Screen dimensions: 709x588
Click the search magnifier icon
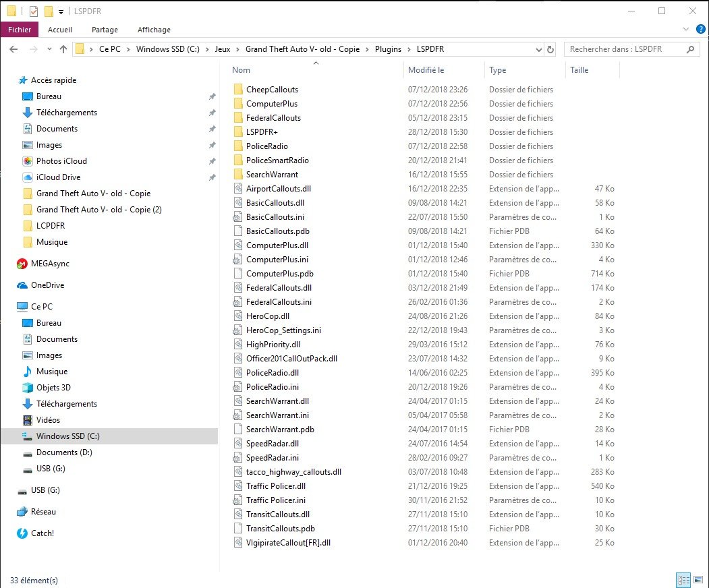tap(691, 49)
